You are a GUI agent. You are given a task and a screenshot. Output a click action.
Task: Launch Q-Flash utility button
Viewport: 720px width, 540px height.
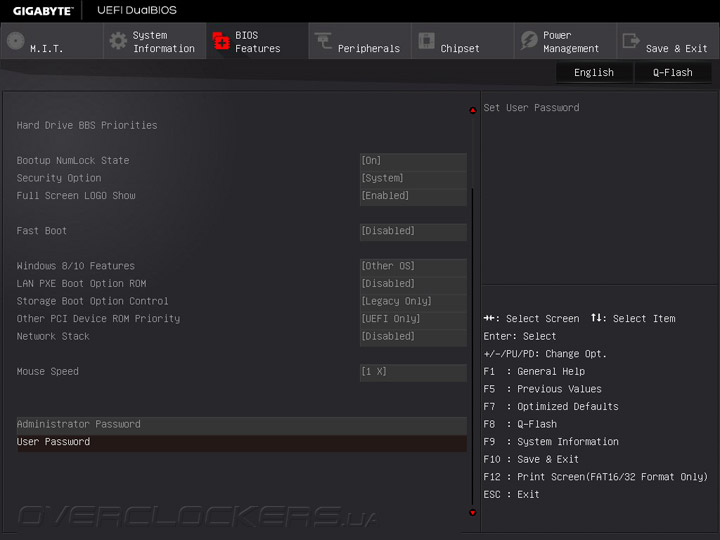[673, 73]
